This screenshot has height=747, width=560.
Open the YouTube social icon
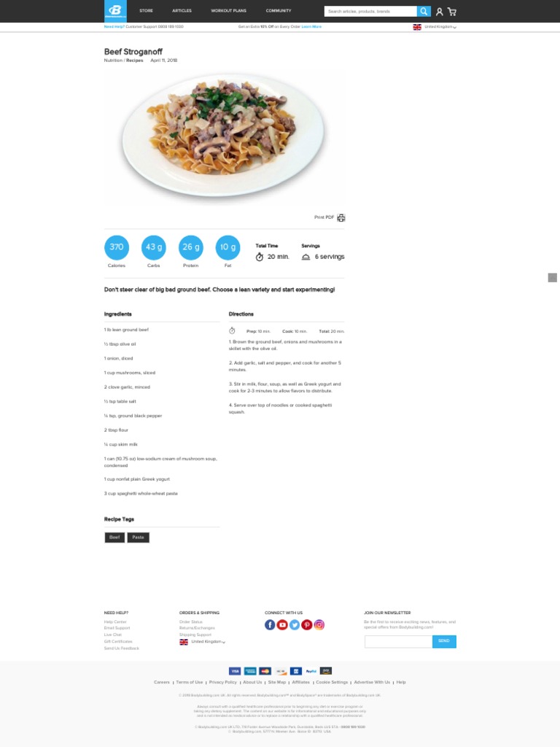282,624
